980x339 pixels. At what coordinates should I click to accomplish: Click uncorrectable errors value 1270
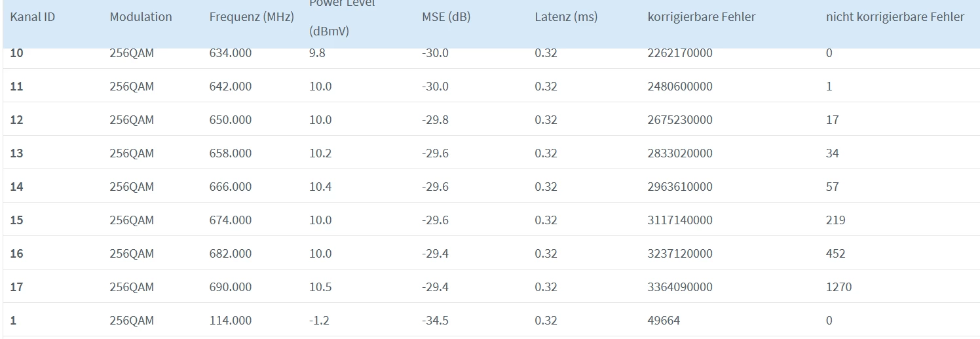839,287
